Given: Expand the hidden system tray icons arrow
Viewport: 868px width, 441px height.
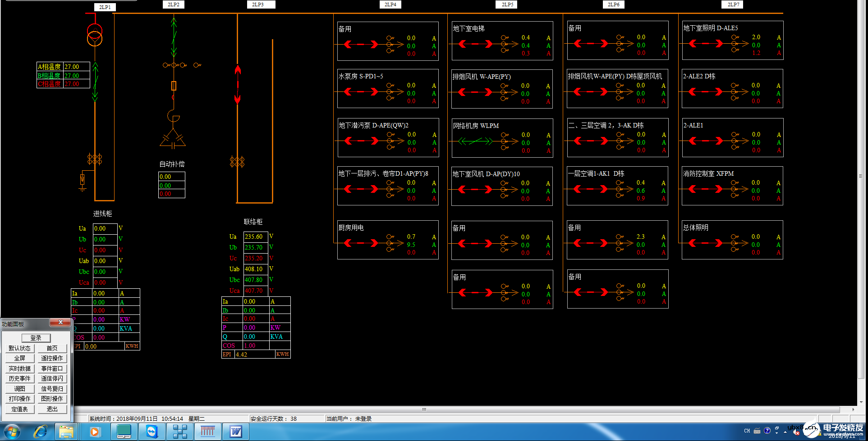Looking at the screenshot, I should tap(785, 432).
